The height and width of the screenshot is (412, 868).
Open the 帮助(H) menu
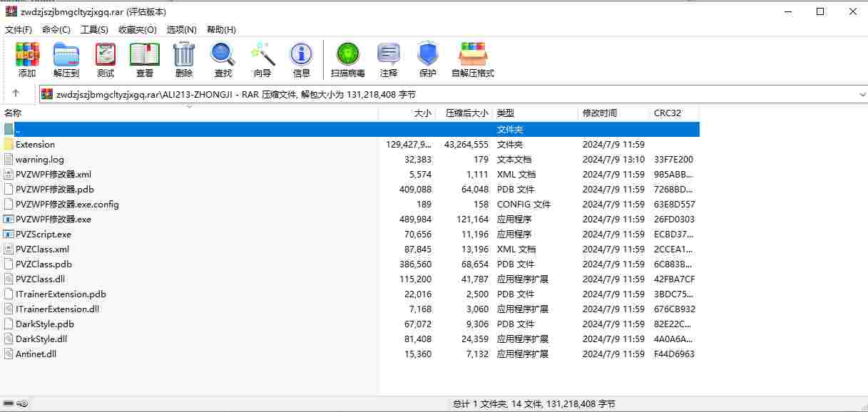[x=221, y=29]
